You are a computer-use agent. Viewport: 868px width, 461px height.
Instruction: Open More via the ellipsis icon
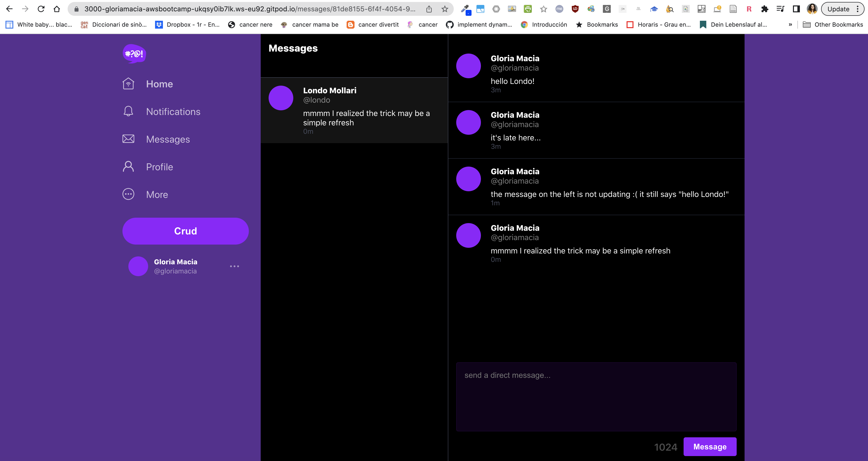[x=128, y=194]
